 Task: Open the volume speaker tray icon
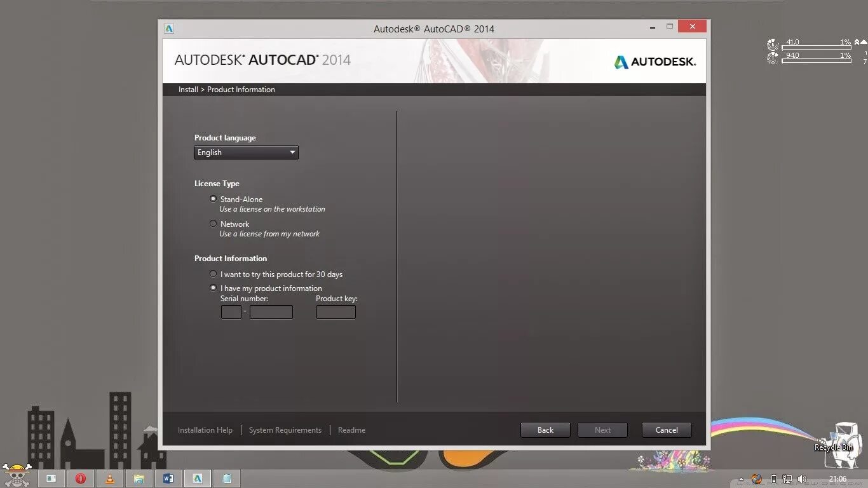point(802,479)
